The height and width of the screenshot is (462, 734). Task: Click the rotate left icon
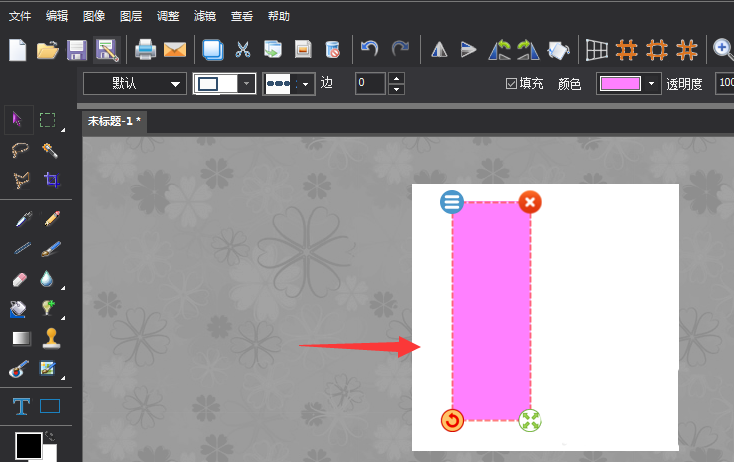(499, 50)
